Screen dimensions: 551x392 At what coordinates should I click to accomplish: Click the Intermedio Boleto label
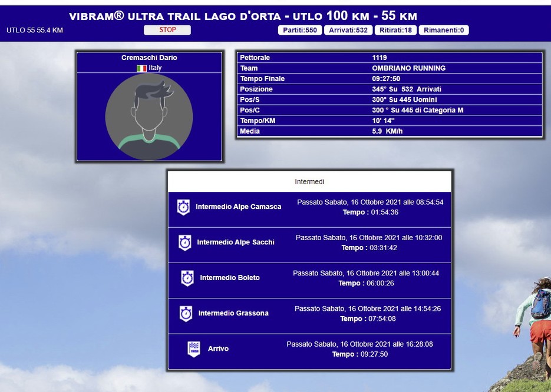coord(230,278)
